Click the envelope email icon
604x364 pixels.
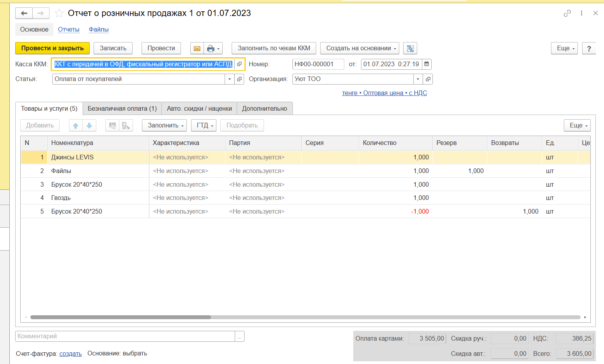197,48
